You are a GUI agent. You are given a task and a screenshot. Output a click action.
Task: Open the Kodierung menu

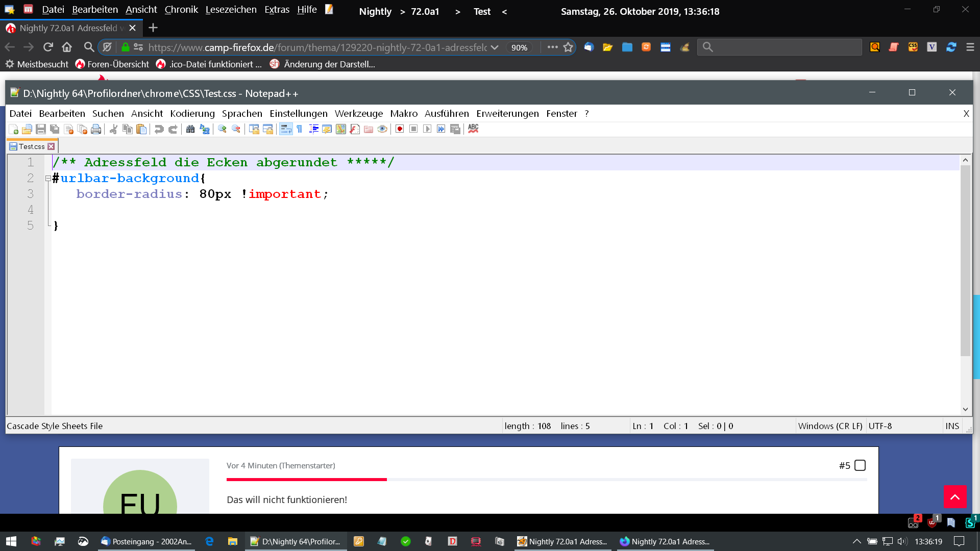pyautogui.click(x=192, y=113)
